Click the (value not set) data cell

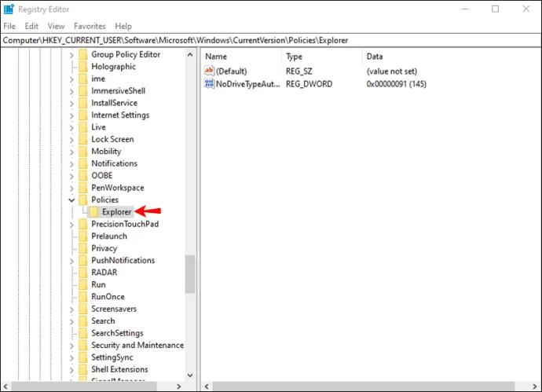coord(392,71)
